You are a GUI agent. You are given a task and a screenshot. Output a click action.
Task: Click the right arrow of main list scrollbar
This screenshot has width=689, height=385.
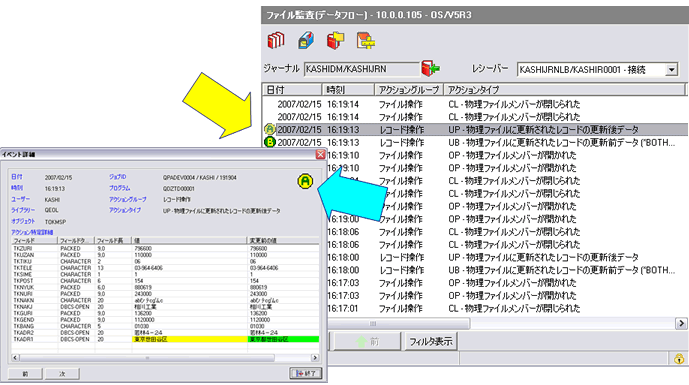681,323
